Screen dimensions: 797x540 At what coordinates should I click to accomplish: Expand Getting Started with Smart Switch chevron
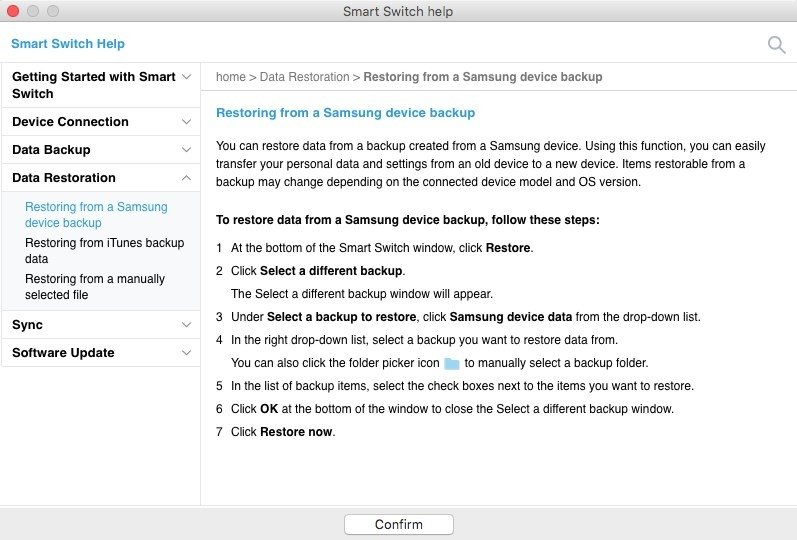pyautogui.click(x=187, y=77)
